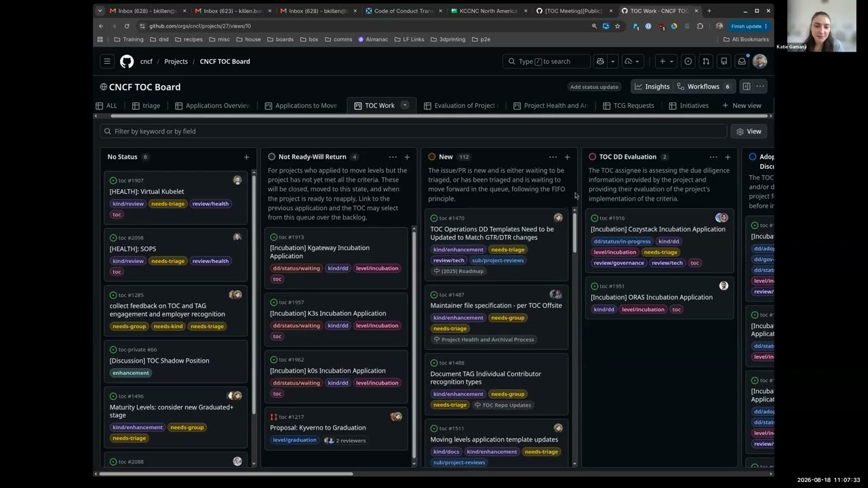This screenshot has height=488, width=868.
Task: Switch to the ALL view tab
Action: pyautogui.click(x=106, y=106)
